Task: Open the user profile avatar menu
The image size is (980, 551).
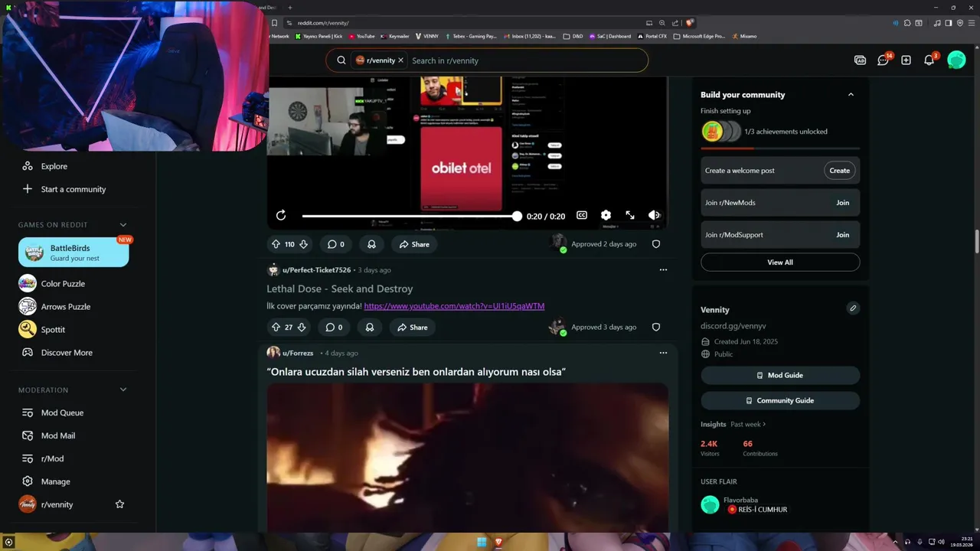Action: 956,60
